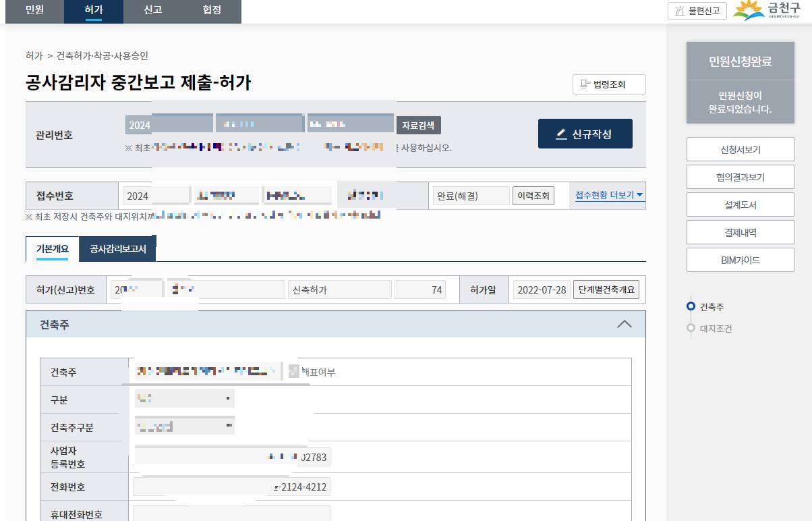
Task: Expand 접수현황 더보기 dropdown
Action: (607, 195)
